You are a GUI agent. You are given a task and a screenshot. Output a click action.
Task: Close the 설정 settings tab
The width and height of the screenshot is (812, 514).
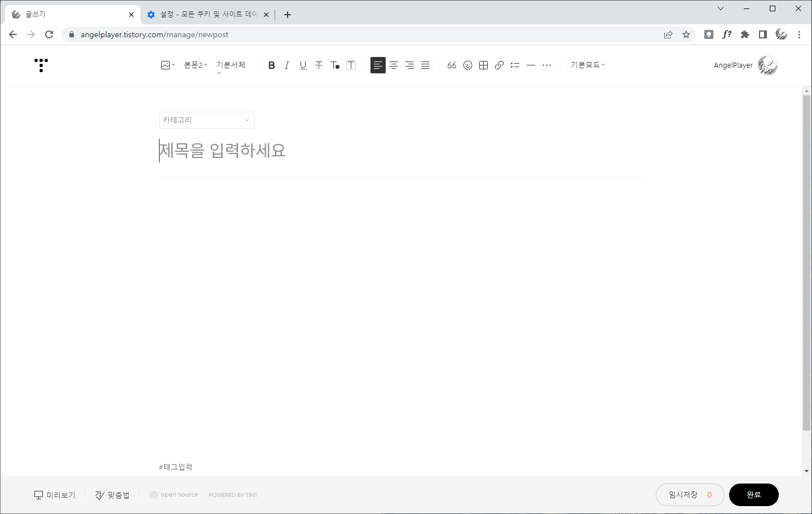(x=266, y=15)
